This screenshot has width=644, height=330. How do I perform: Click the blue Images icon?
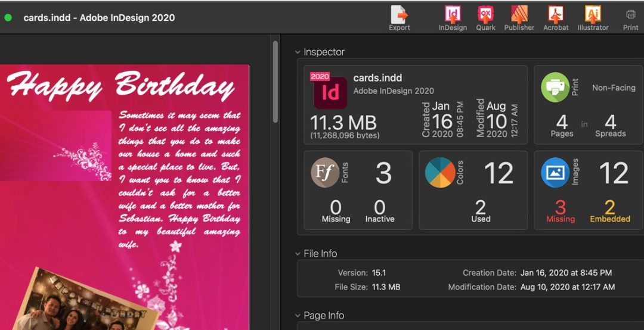coord(555,172)
